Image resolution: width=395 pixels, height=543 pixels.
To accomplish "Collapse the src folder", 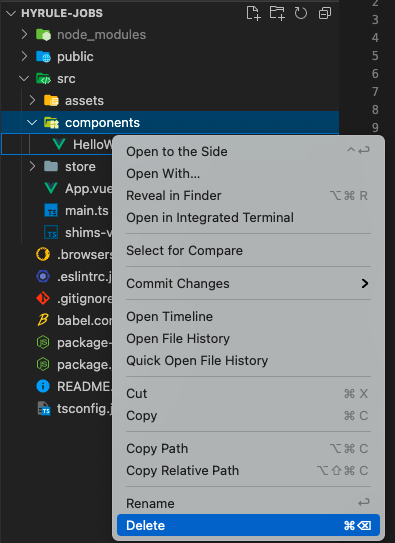I will [24, 79].
